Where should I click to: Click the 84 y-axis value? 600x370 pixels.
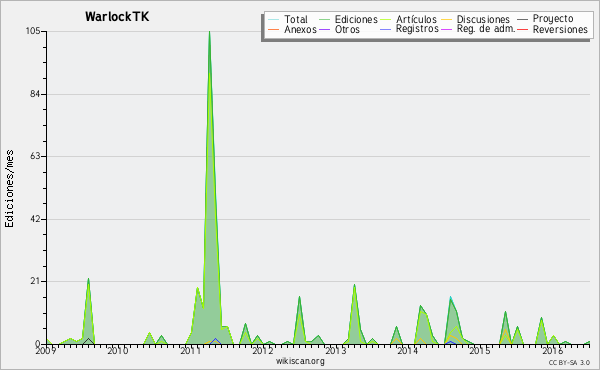coord(35,94)
